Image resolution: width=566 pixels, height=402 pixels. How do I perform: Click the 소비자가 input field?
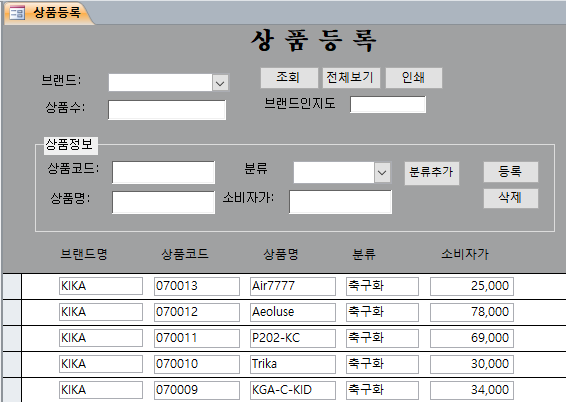pyautogui.click(x=340, y=202)
